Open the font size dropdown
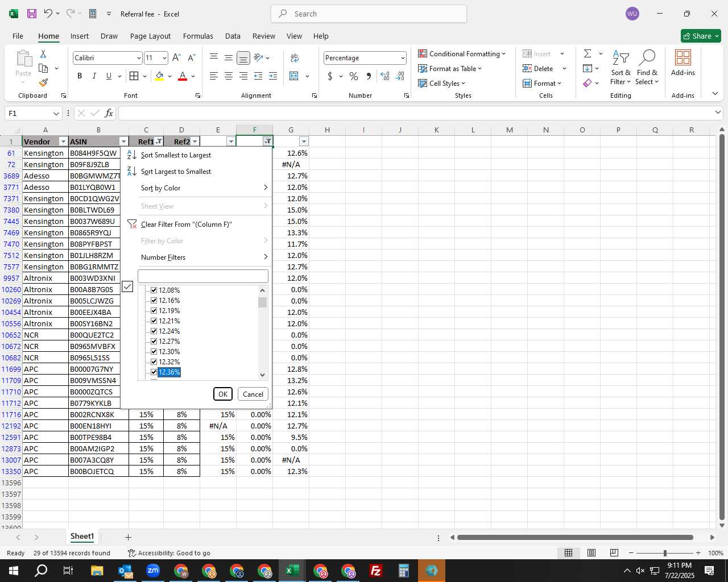The image size is (728, 582). pos(164,58)
